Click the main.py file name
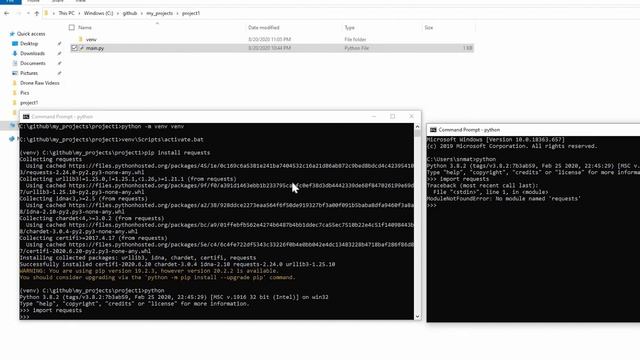This screenshot has width=640, height=360. [95, 48]
